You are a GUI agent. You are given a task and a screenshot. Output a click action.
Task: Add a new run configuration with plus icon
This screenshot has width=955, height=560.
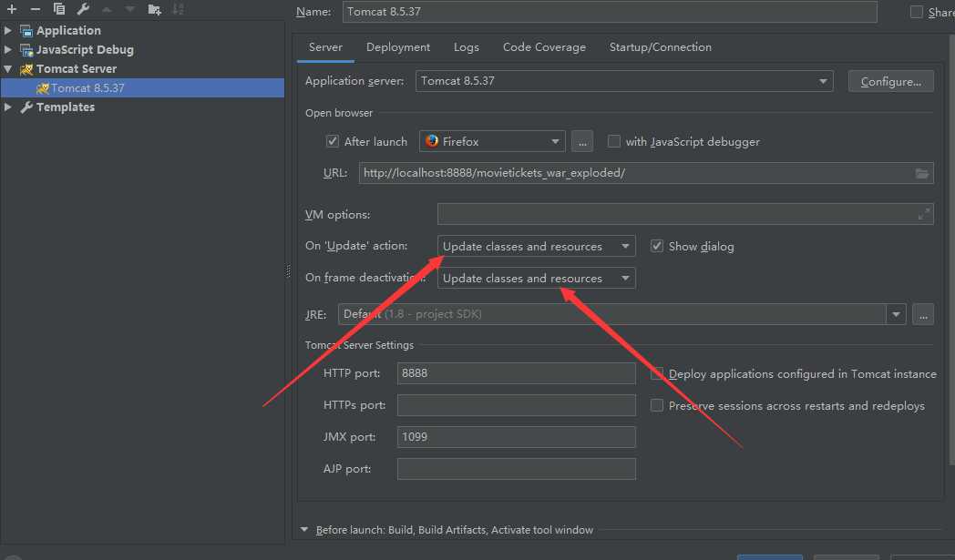pos(12,9)
